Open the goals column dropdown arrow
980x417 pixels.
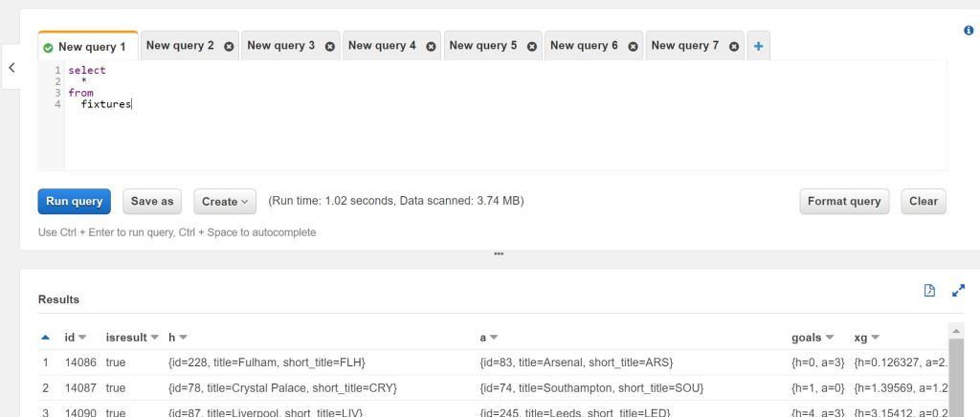(829, 338)
